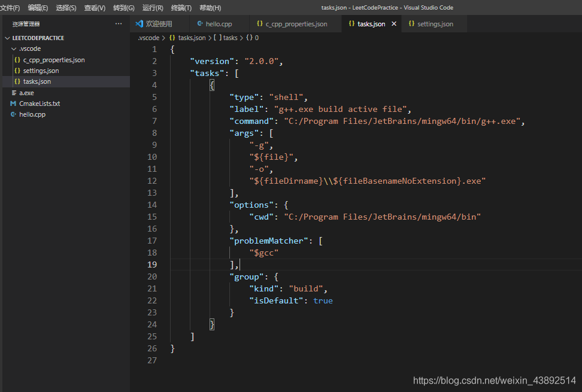Click the a.exe file icon in explorer

pyautogui.click(x=13, y=93)
